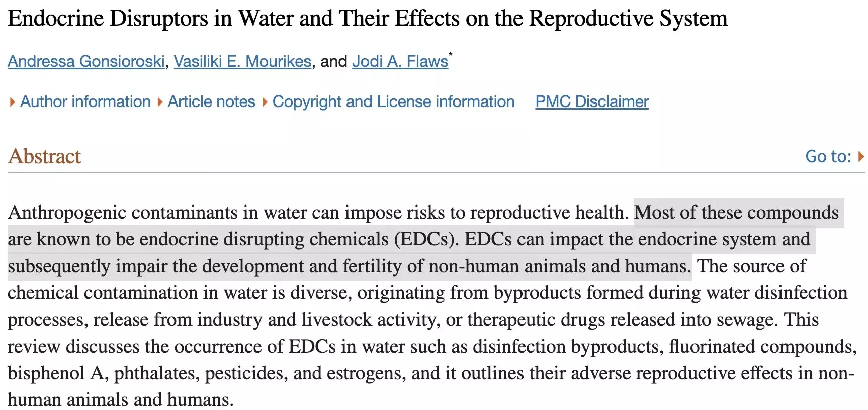Expand Copyright and License information

(x=393, y=101)
